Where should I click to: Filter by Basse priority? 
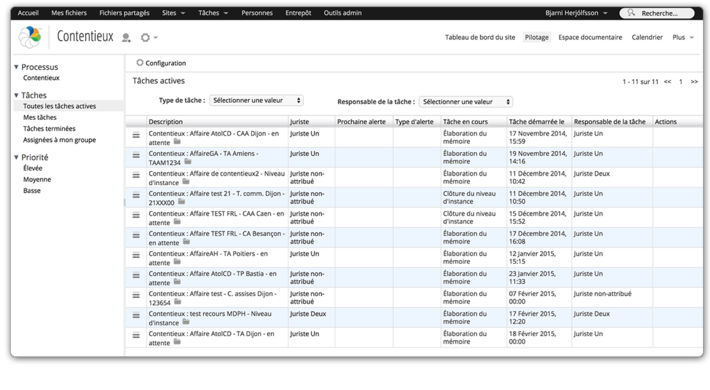[x=32, y=191]
